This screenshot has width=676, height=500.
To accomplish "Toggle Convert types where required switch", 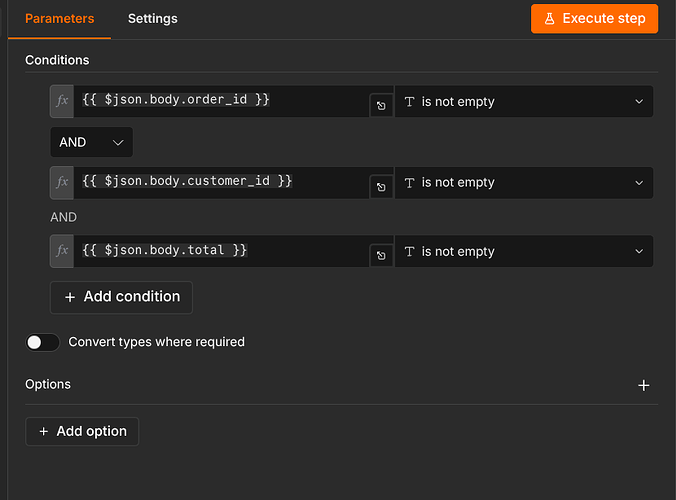I will (x=42, y=342).
